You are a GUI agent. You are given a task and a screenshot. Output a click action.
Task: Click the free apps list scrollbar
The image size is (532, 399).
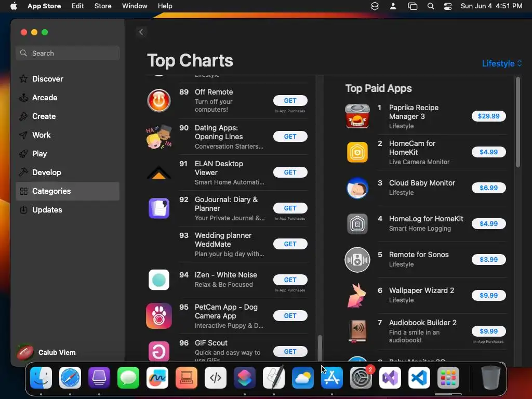(x=320, y=348)
